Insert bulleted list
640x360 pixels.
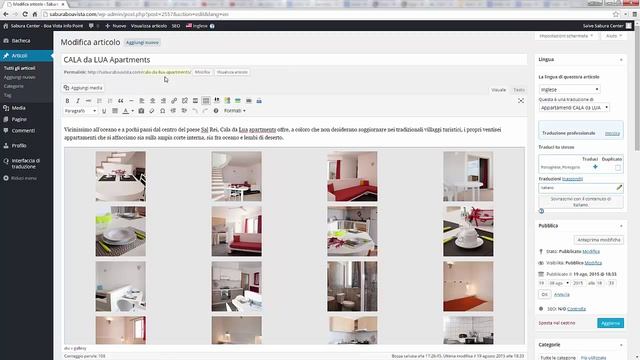[99, 101]
